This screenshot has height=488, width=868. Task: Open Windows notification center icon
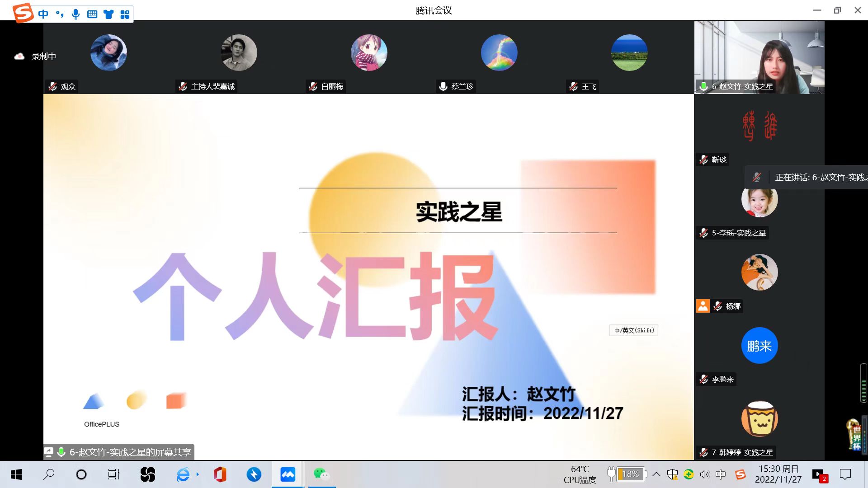[x=845, y=474]
